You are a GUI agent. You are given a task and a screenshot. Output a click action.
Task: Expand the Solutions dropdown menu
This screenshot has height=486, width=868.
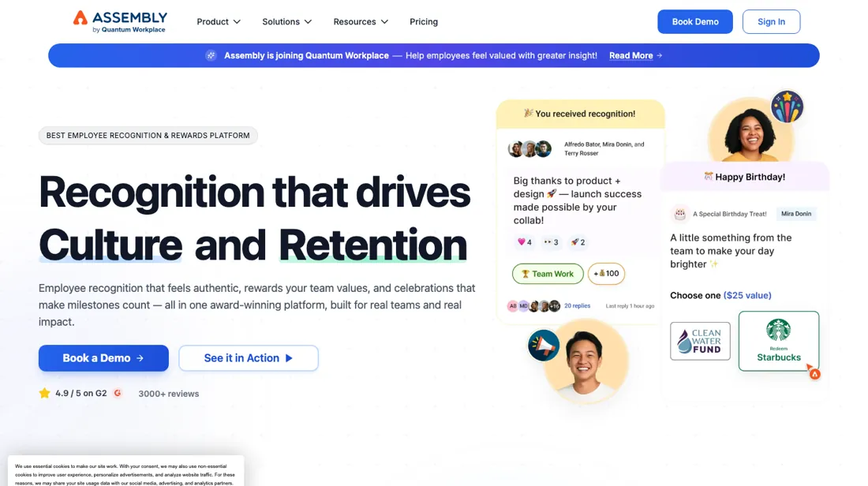click(286, 21)
